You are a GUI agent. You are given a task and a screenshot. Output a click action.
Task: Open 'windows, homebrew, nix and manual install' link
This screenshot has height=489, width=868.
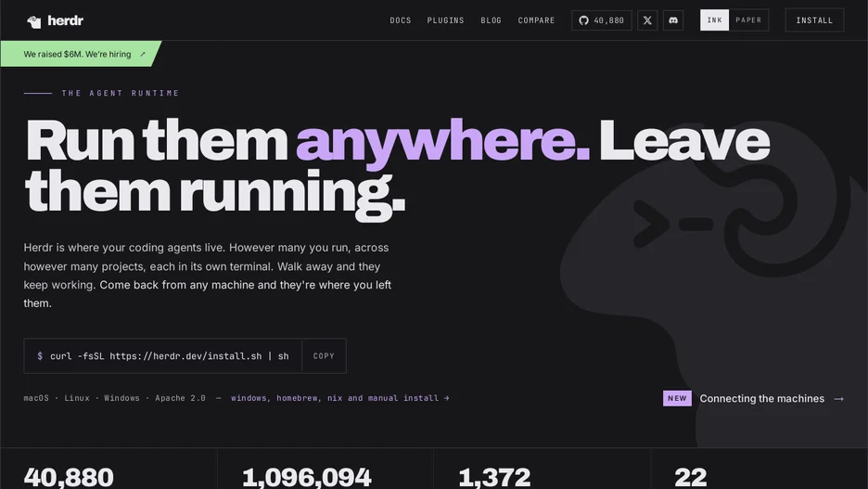pyautogui.click(x=340, y=398)
